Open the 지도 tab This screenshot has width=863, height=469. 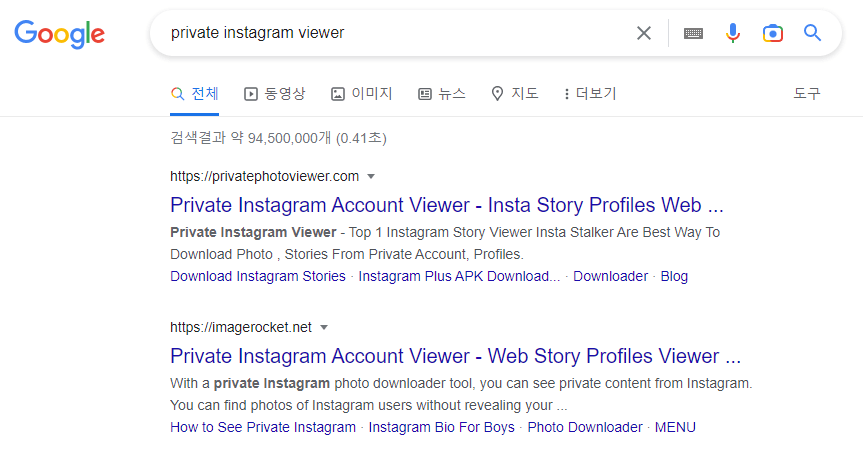pyautogui.click(x=514, y=94)
